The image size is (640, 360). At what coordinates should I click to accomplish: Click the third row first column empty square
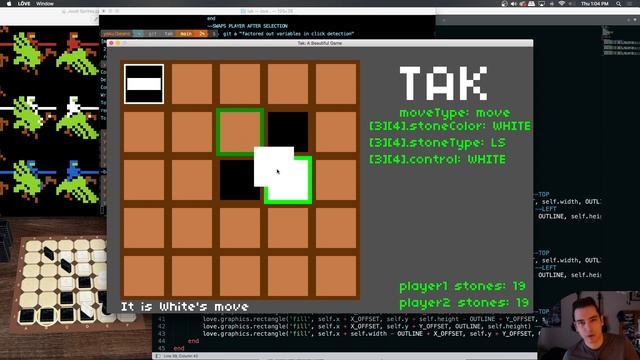[x=144, y=180]
